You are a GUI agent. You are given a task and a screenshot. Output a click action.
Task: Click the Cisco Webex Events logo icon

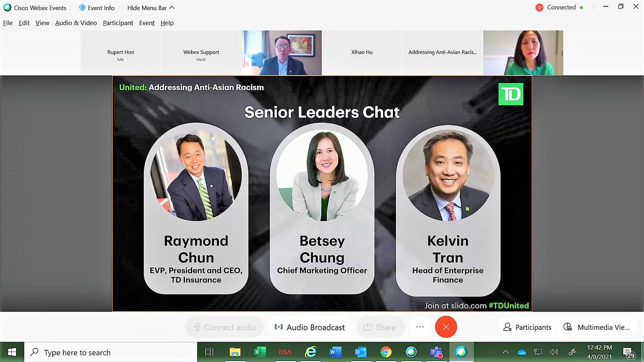pyautogui.click(x=8, y=8)
